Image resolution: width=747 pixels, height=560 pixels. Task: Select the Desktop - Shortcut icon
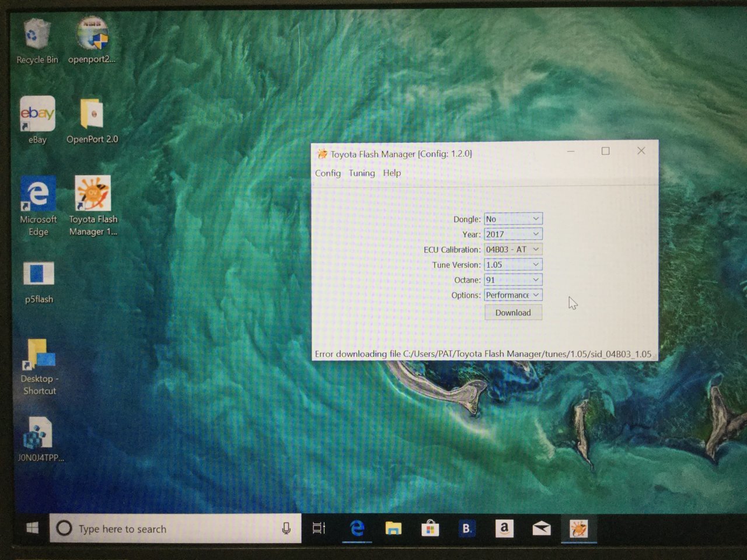(39, 367)
